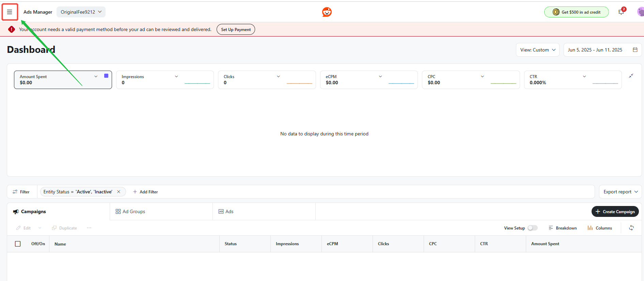Switch to the Ads tab
The height and width of the screenshot is (281, 644).
(x=264, y=211)
